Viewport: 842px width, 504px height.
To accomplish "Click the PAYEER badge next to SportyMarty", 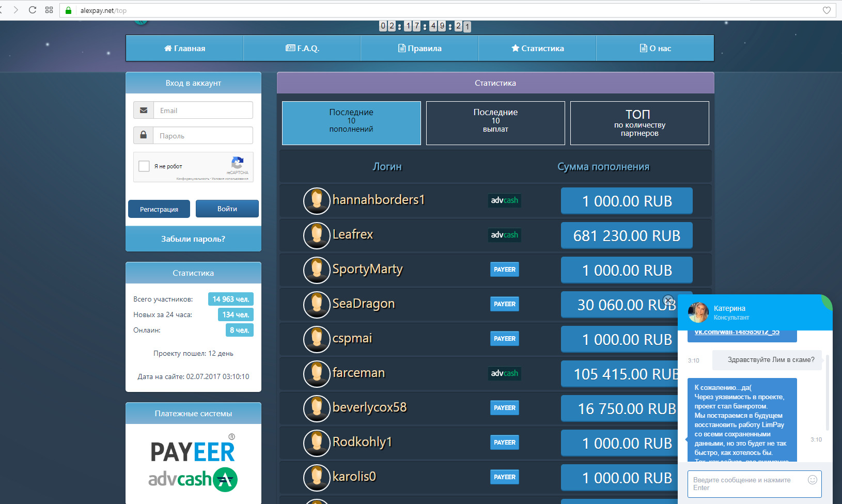I will point(504,270).
